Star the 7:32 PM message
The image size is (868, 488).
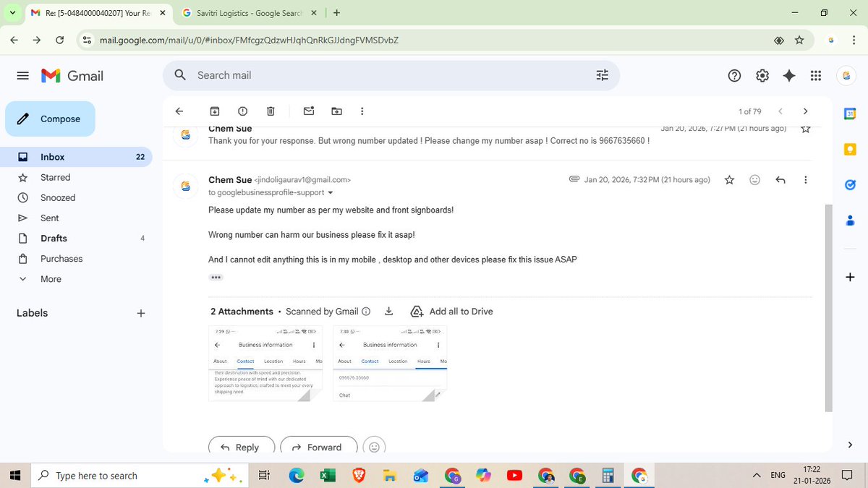coord(729,179)
